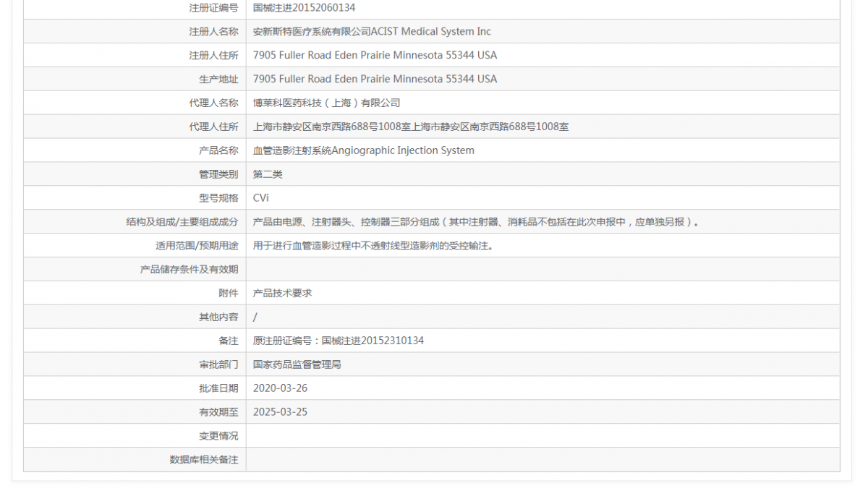Click approval department 国家药品监督管理局

pyautogui.click(x=297, y=364)
